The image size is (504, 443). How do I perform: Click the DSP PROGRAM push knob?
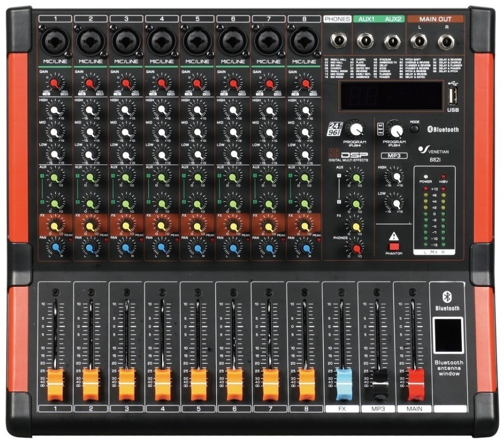coord(355,130)
